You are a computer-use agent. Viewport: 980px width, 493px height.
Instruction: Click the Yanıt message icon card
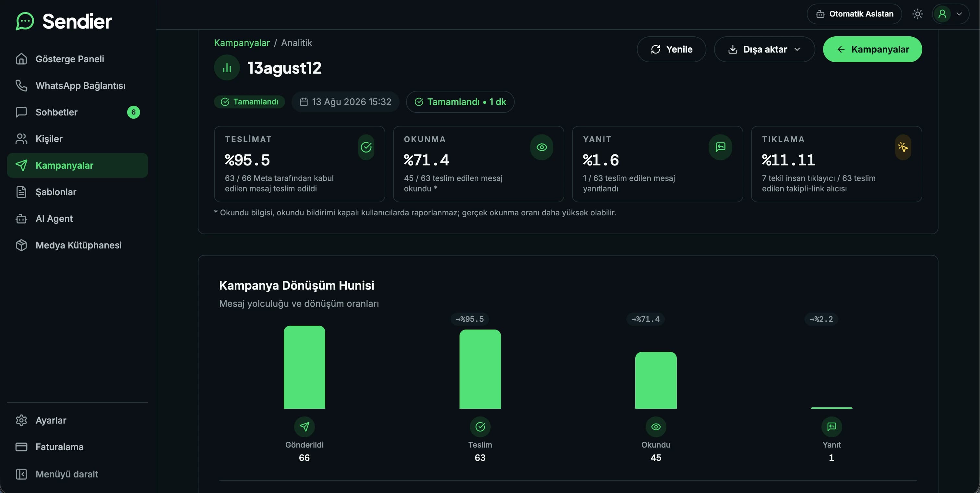tap(720, 147)
